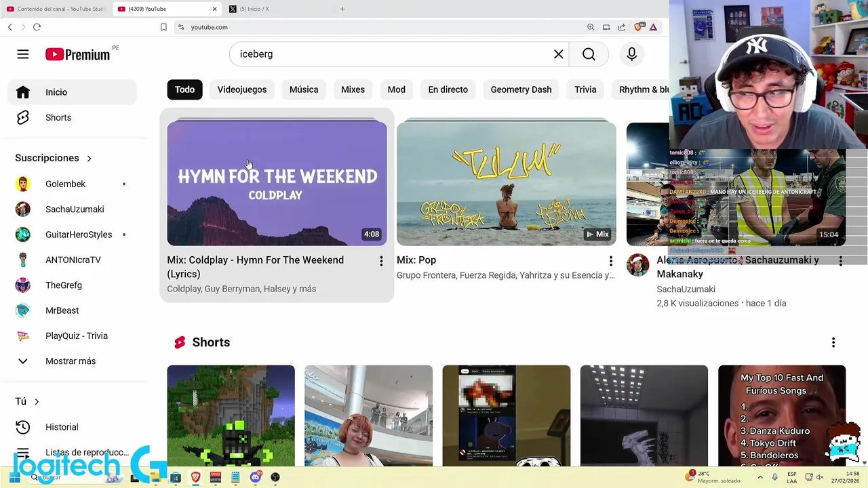The height and width of the screenshot is (488, 868).
Task: Open a new browser tab
Action: click(342, 9)
